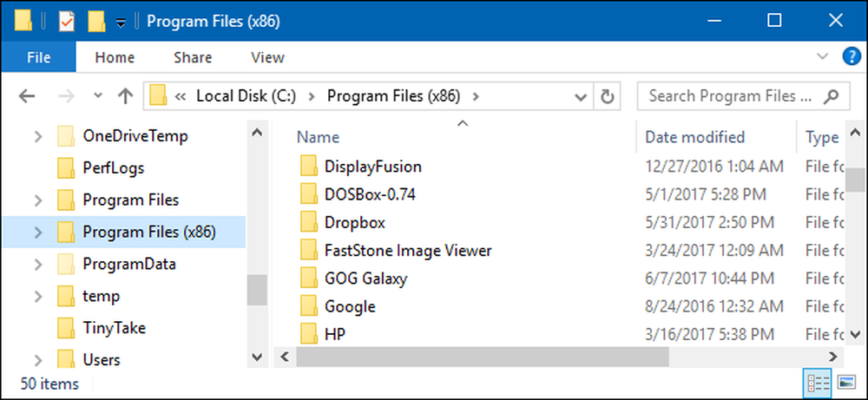Click the navigation pane scroll down arrow
868x400 pixels.
(x=257, y=356)
